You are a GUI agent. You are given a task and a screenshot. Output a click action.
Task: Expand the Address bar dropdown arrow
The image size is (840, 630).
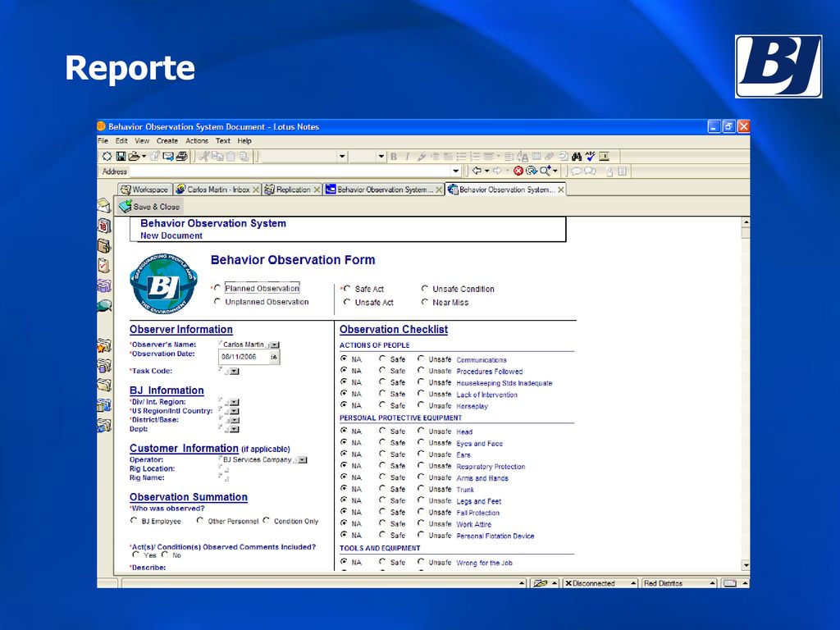tap(456, 171)
